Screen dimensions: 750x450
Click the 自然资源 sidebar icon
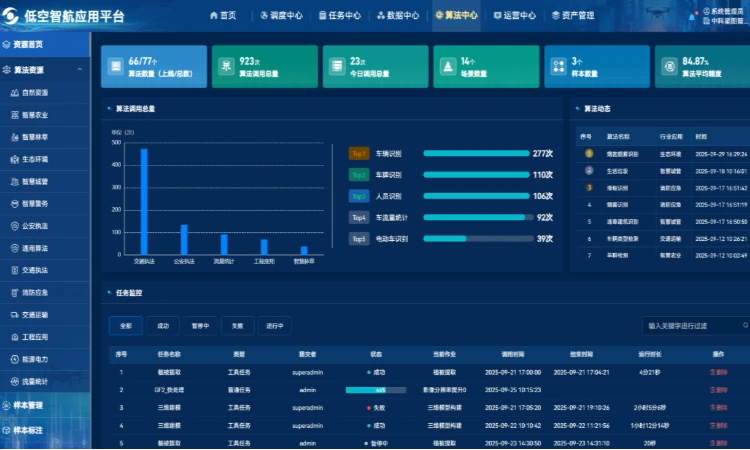click(15, 93)
